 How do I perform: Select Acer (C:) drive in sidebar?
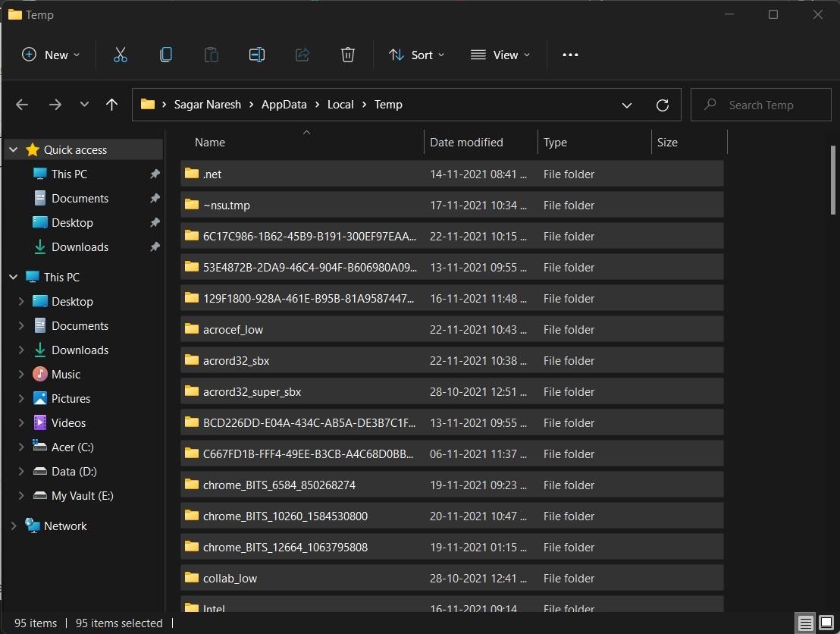[72, 447]
